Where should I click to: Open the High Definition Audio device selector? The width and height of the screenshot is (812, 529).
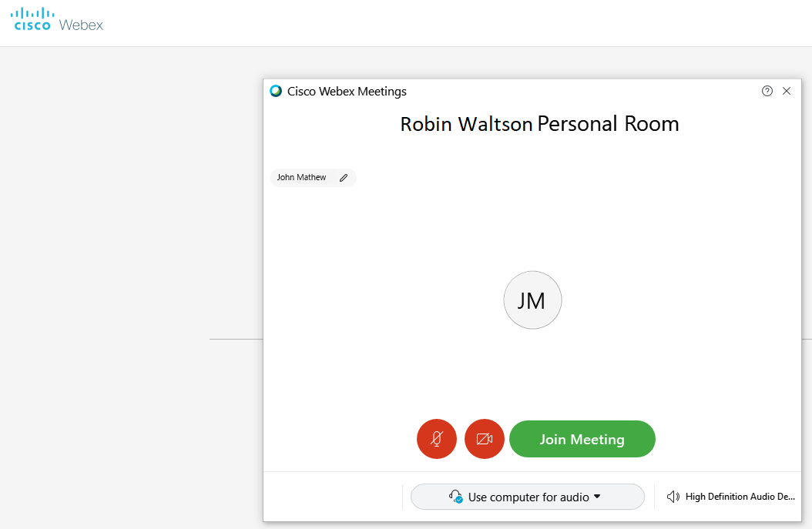tap(730, 497)
